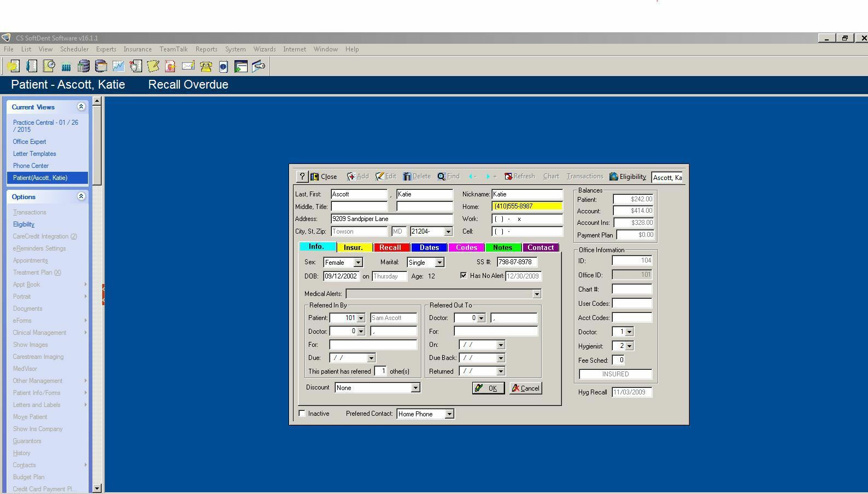Click the blue people group toolbar icon
Screen dimensions: 868x494
click(66, 67)
